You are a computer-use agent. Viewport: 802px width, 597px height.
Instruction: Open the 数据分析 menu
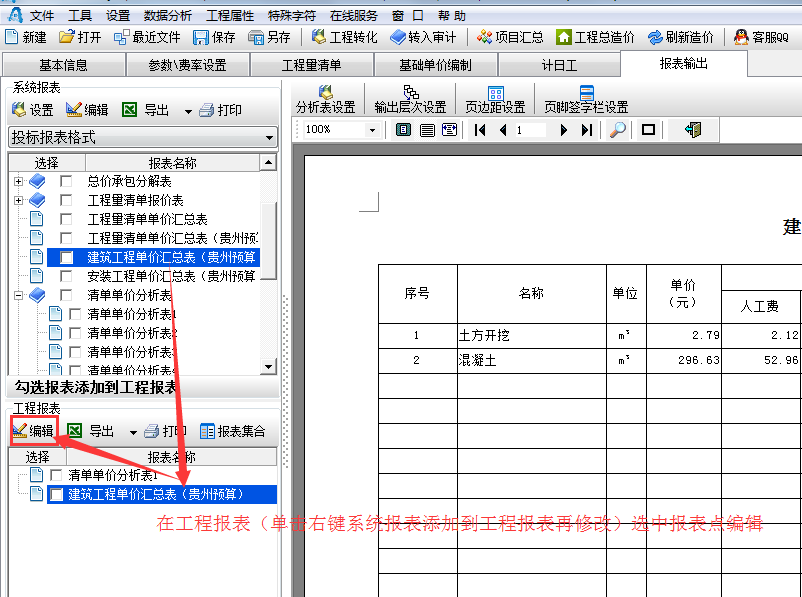168,16
